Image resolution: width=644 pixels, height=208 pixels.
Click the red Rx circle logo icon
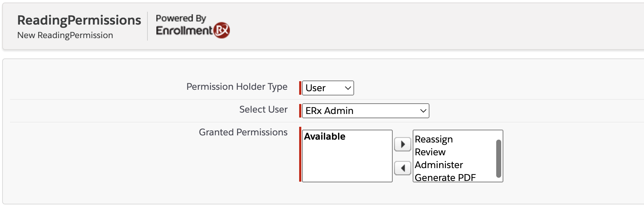click(222, 30)
